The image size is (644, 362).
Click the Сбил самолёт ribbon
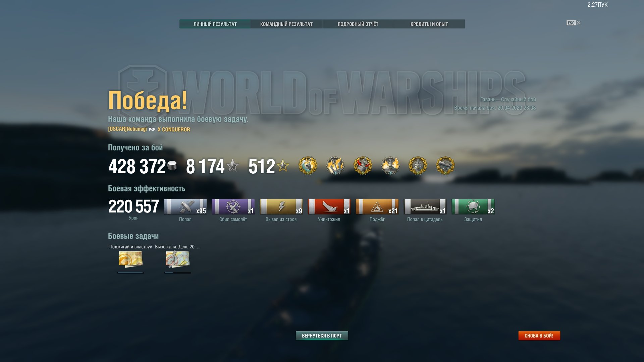(x=233, y=206)
